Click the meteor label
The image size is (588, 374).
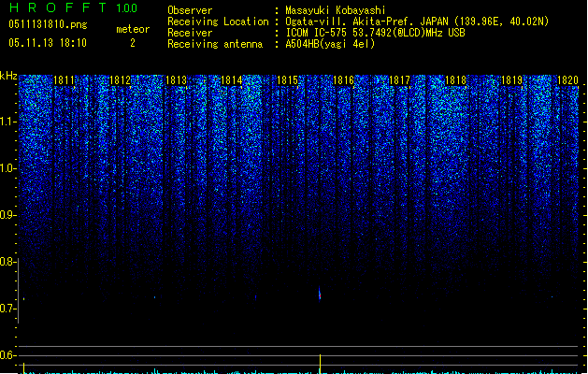point(133,29)
